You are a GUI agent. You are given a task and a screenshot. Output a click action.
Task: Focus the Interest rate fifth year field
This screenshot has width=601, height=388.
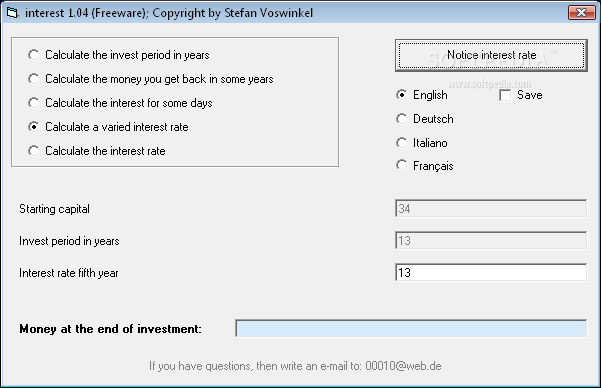coord(491,272)
